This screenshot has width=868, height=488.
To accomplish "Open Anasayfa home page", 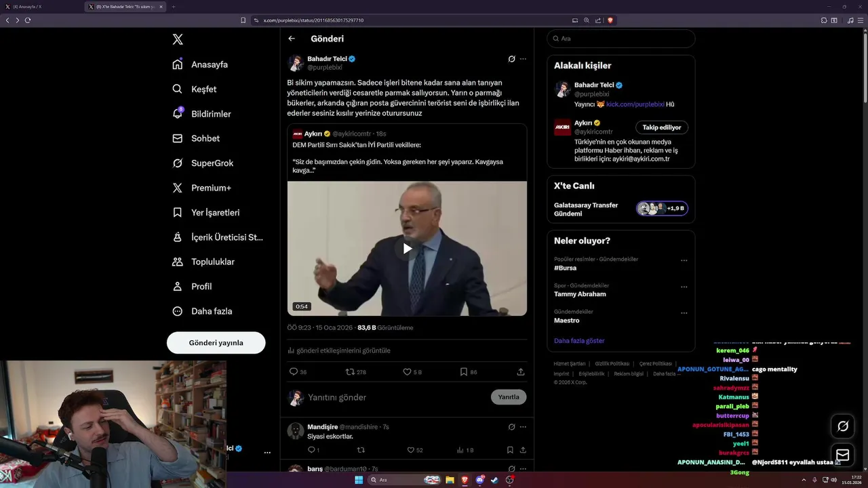I will [x=200, y=64].
